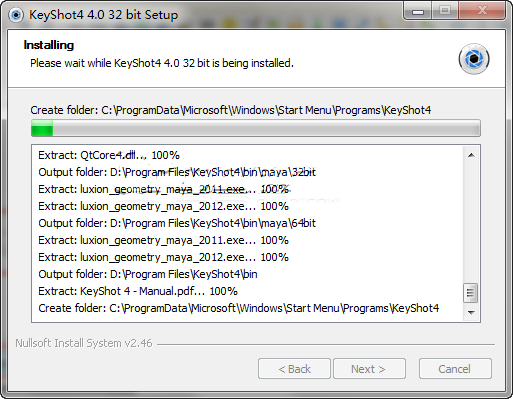Click the maximize window button
The image size is (513, 399).
(445, 11)
